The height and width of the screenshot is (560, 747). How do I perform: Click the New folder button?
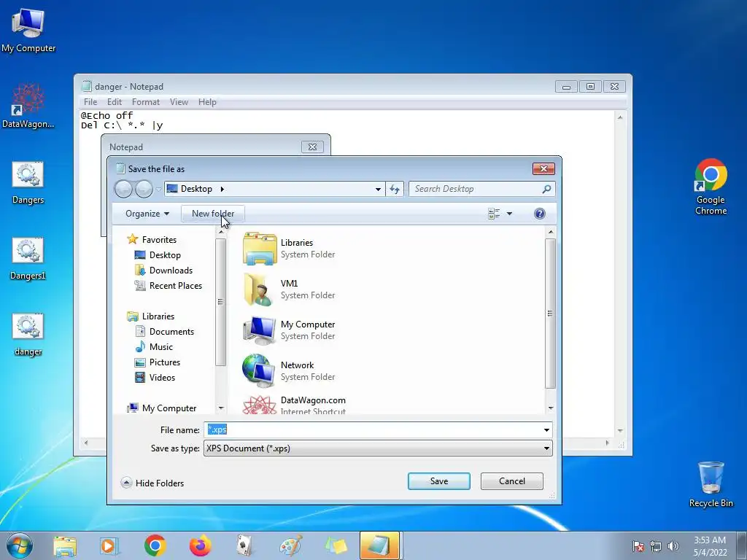coord(213,214)
